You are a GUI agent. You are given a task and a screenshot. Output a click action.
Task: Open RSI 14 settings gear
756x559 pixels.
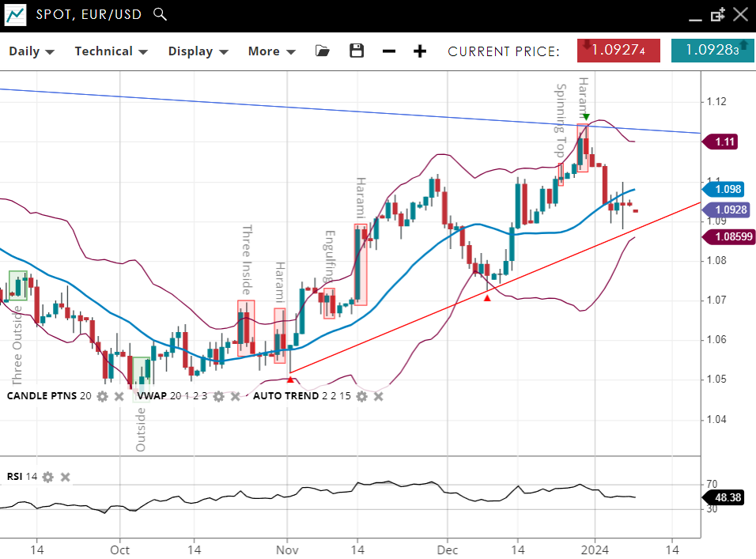48,477
